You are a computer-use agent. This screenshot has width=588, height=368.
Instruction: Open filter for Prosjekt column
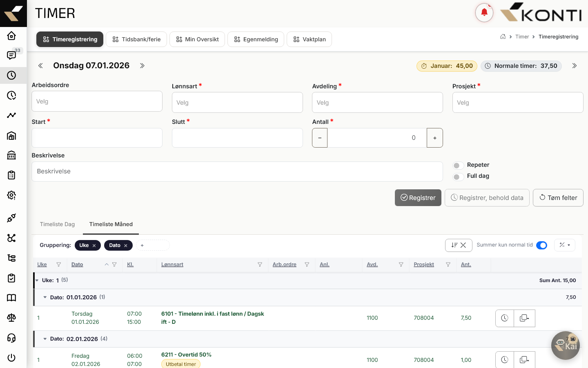click(448, 265)
